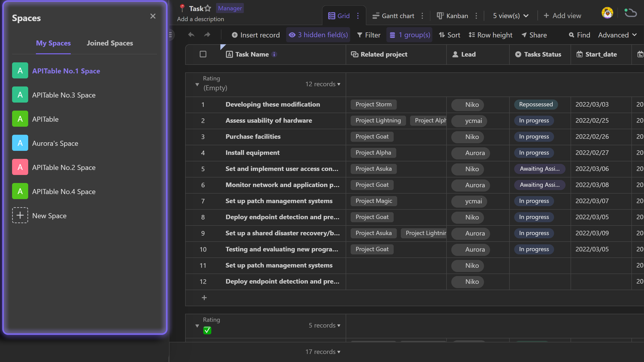This screenshot has height=362, width=644.
Task: Star the Task datasheet as favorite
Action: 208,8
